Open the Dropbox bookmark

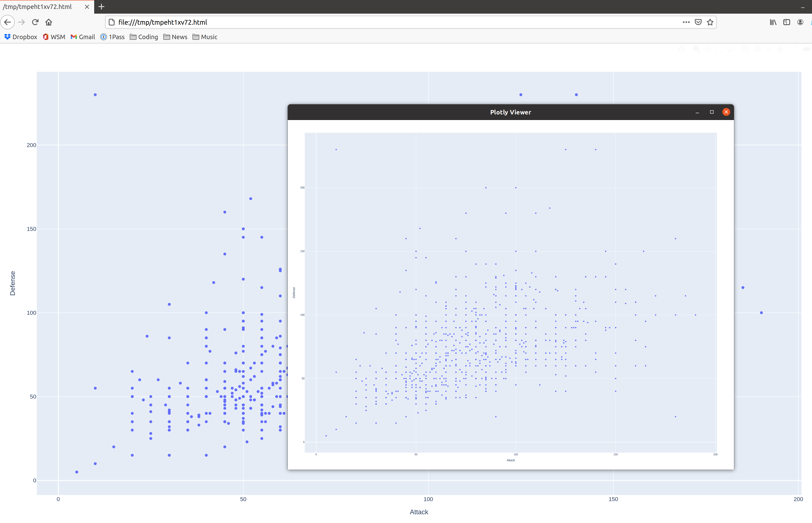coord(21,37)
